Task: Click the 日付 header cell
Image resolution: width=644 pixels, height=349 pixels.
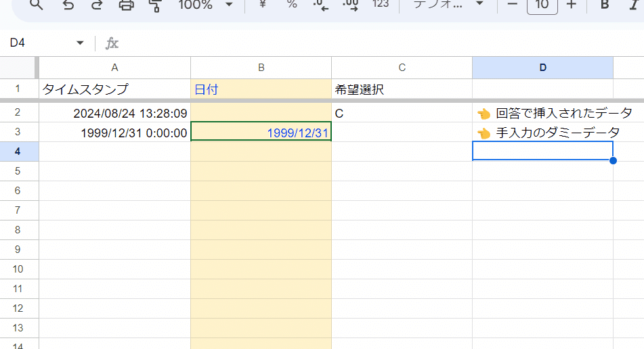Action: click(261, 89)
